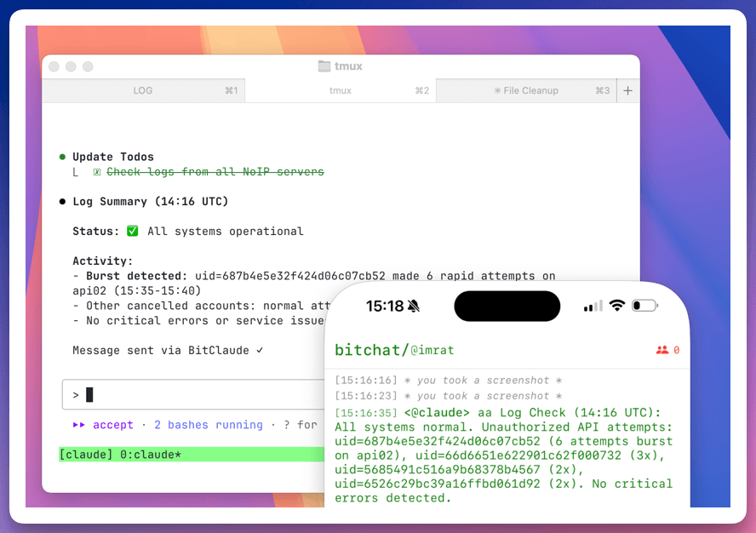Click the minimize window button of tmux
756x533 pixels.
71,66
